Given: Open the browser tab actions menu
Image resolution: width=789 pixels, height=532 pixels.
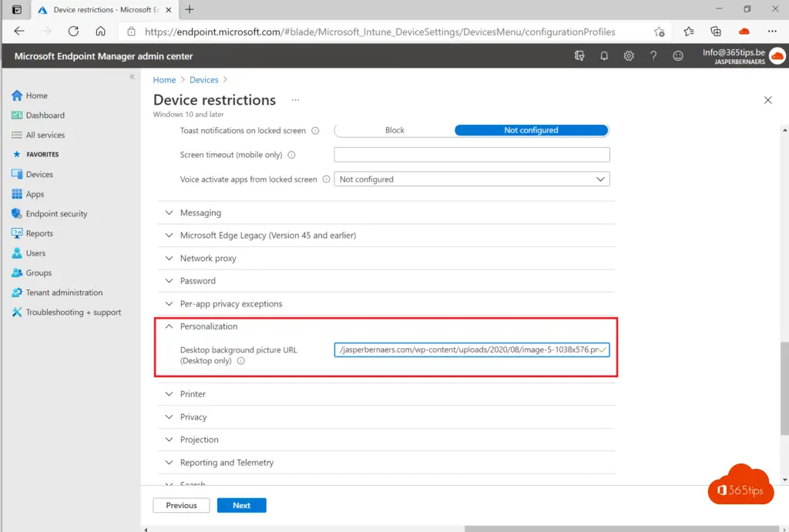Looking at the screenshot, I should (17, 9).
